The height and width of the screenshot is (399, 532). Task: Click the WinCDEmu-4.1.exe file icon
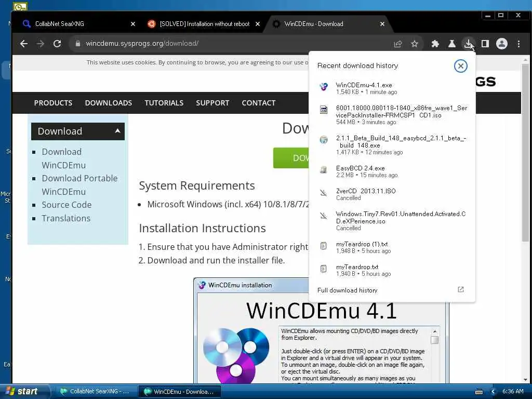pyautogui.click(x=324, y=87)
